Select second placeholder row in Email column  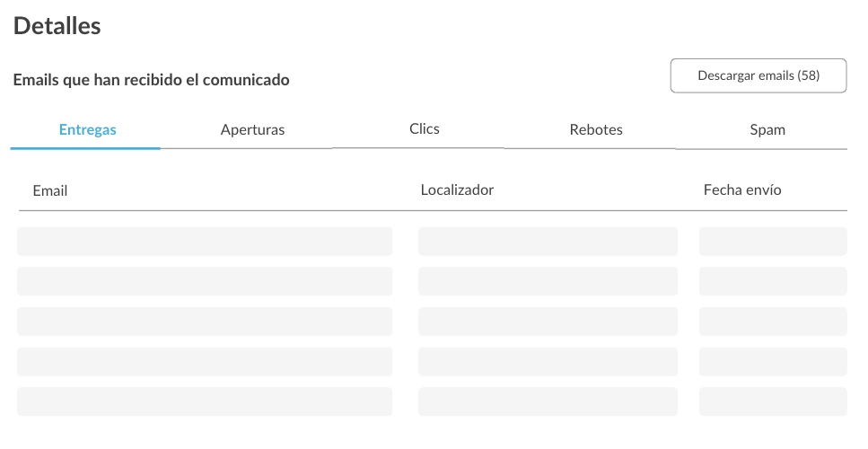click(x=205, y=281)
